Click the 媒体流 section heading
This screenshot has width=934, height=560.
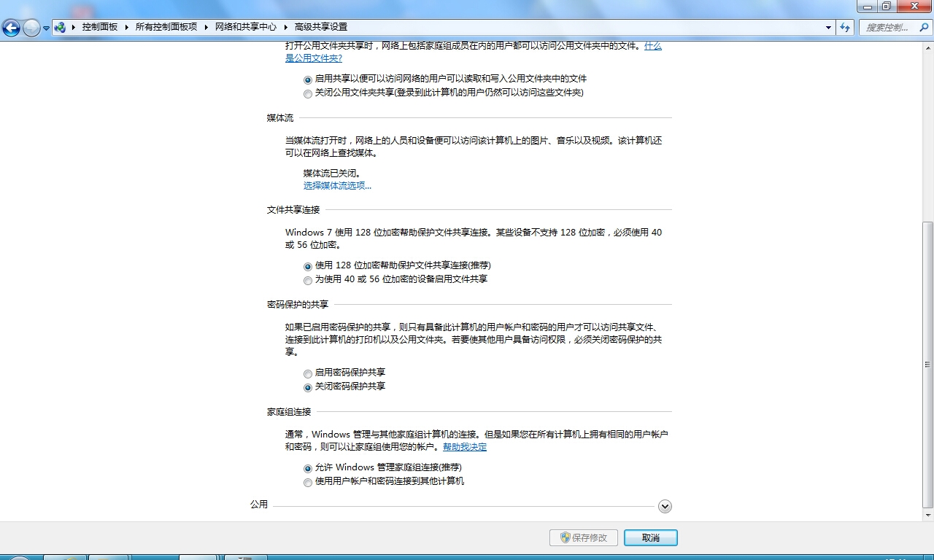pyautogui.click(x=280, y=117)
